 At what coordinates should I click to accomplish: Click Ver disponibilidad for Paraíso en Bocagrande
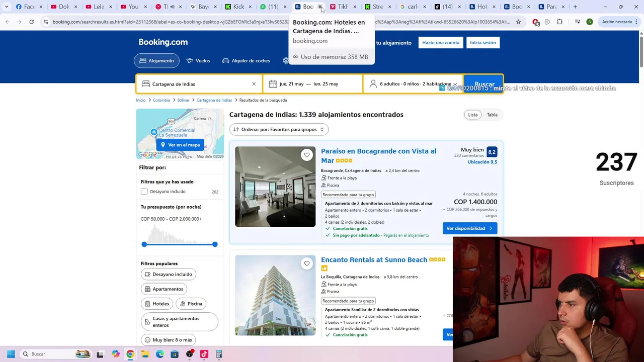(x=470, y=228)
